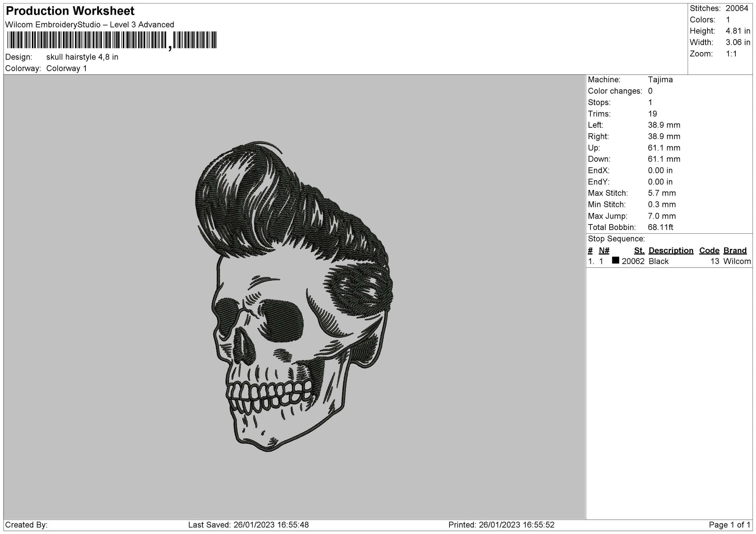Select the Black thread row description

658,261
